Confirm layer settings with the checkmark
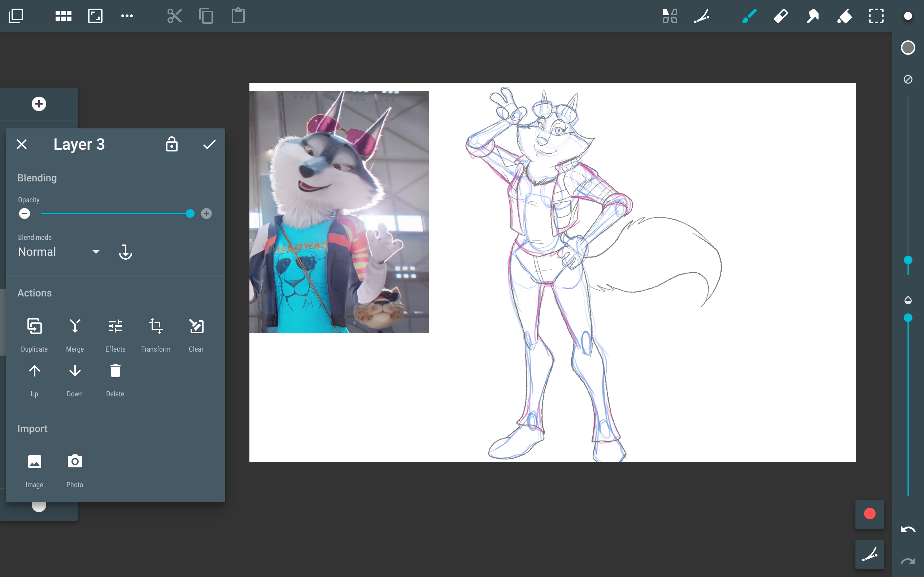 point(209,144)
